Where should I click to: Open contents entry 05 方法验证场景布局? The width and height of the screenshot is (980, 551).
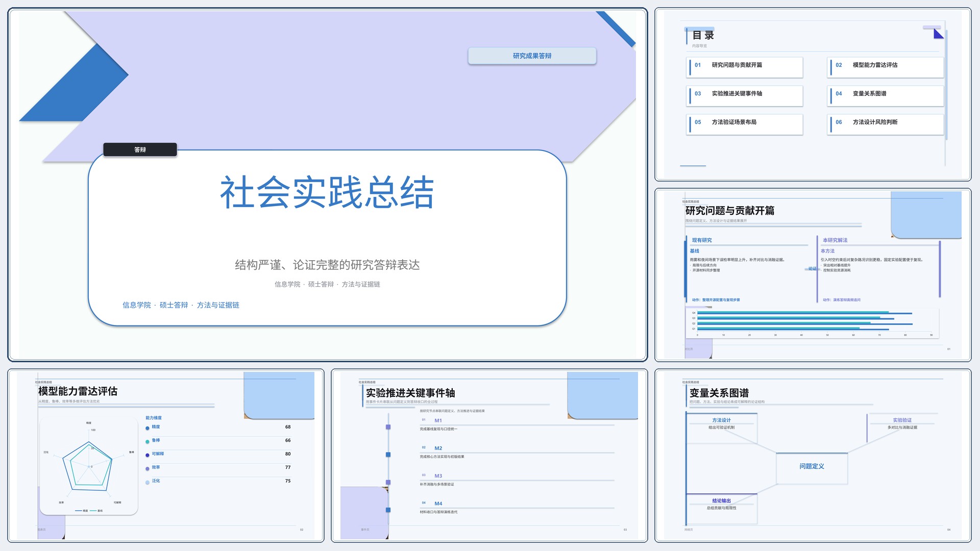pos(745,124)
